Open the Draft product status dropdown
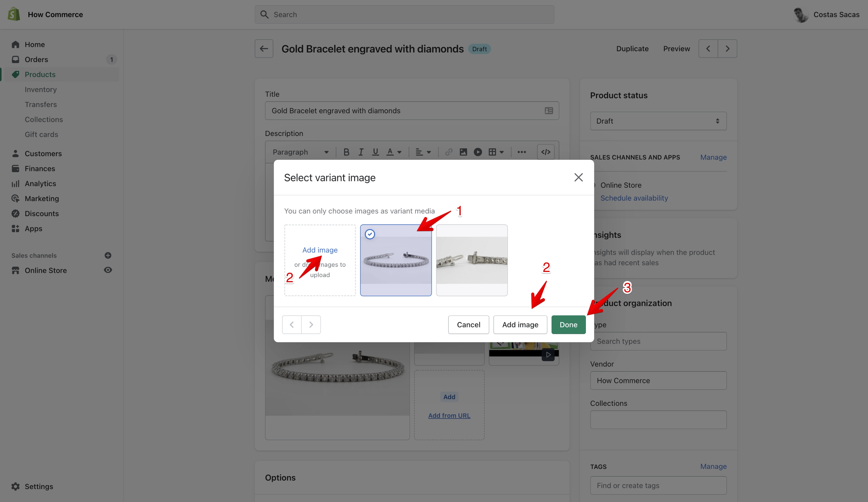Screen dimensions: 868x502 pyautogui.click(x=658, y=121)
